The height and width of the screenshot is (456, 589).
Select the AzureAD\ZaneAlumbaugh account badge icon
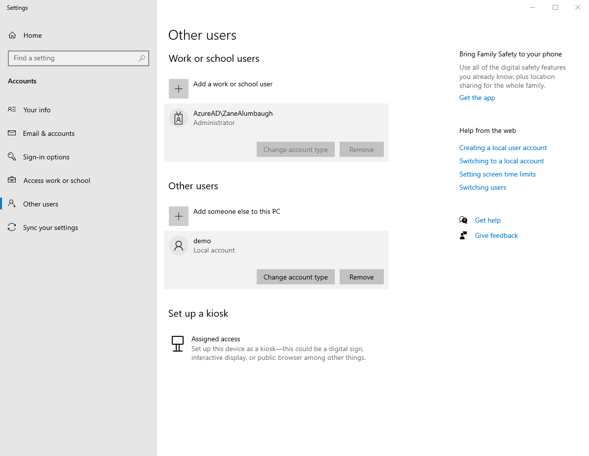tap(178, 118)
